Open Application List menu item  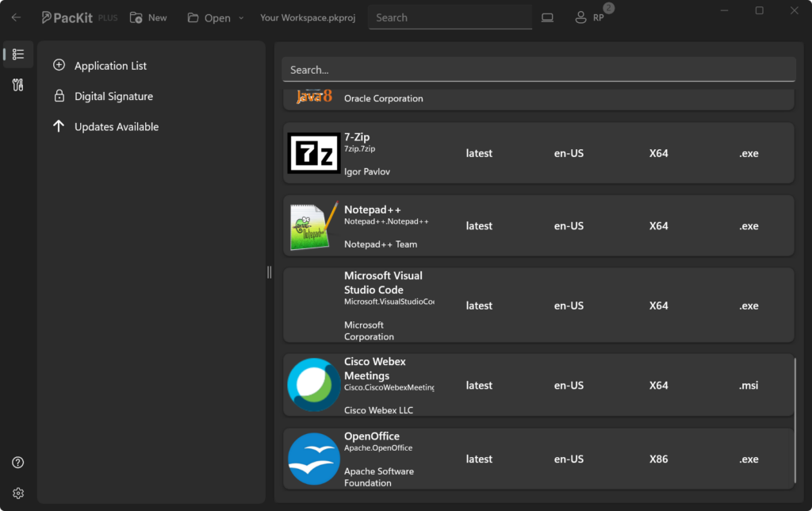[110, 66]
